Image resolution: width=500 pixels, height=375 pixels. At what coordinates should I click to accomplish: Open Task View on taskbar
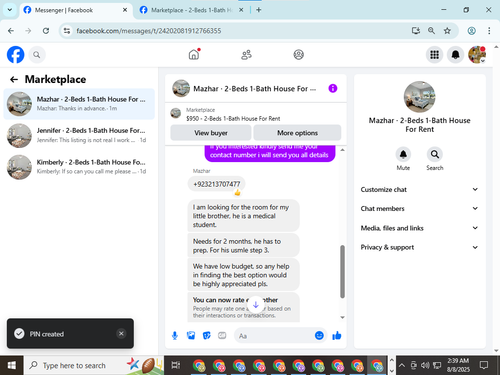tap(176, 365)
